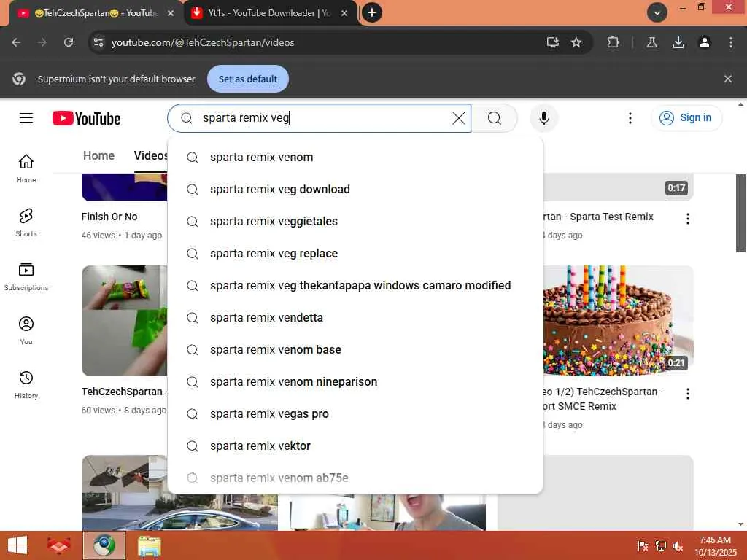
Task: Click the YouTube logo
Action: (87, 118)
